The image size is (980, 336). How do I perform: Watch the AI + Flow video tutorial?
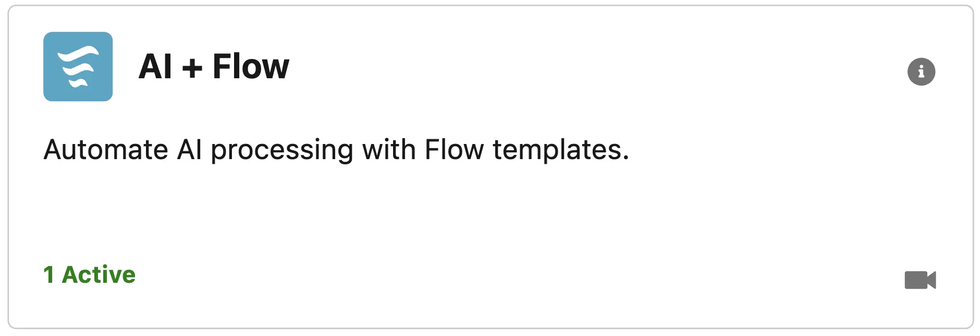(x=920, y=280)
